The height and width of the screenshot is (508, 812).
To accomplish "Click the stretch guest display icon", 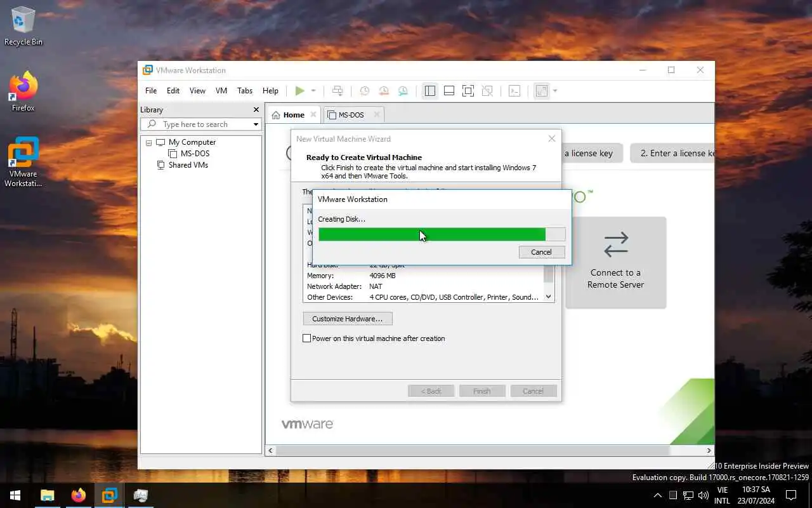I will click(x=542, y=91).
